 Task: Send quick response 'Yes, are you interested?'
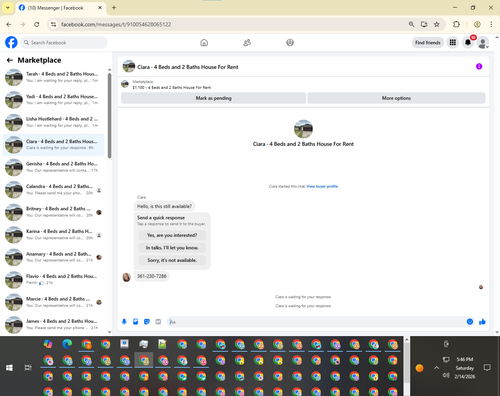pyautogui.click(x=172, y=235)
